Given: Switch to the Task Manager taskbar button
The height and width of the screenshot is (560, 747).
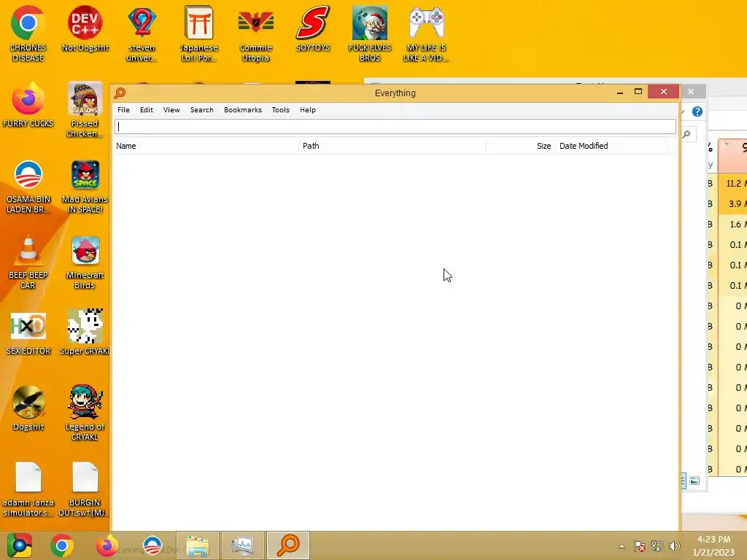Looking at the screenshot, I should tap(242, 545).
